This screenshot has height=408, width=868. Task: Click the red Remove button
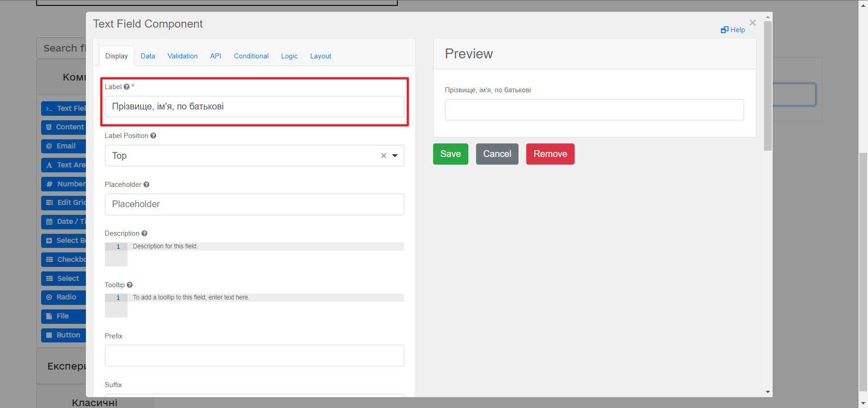pyautogui.click(x=550, y=154)
